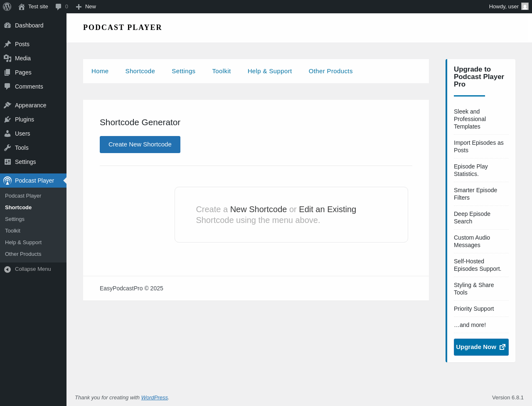The height and width of the screenshot is (406, 532).
Task: Click the 'Episode Play Statistics.' feature text
Action: point(471,170)
